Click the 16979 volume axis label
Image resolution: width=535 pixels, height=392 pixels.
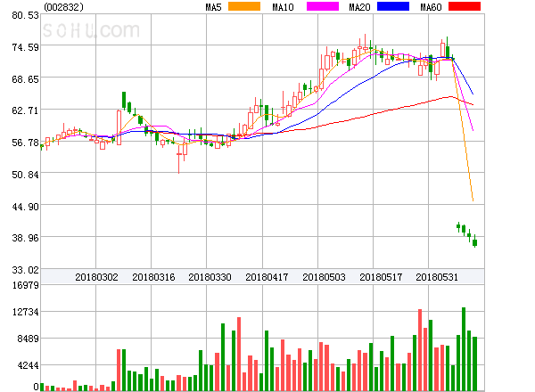tap(25, 285)
